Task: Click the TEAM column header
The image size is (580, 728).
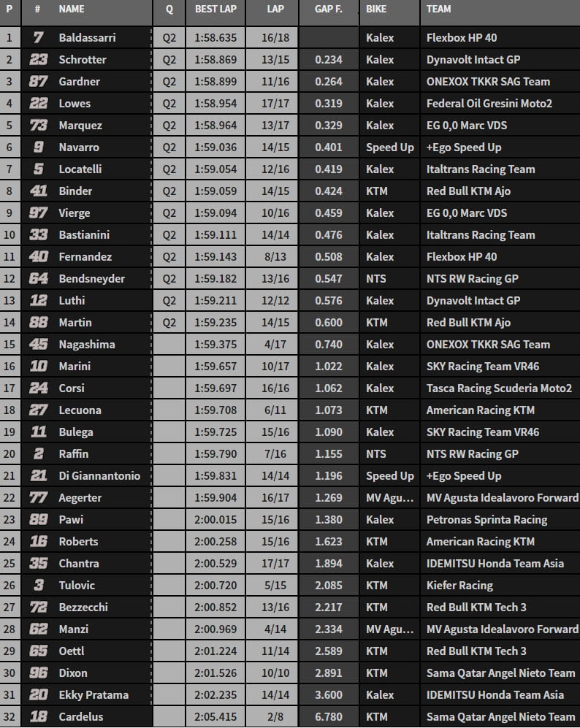Action: tap(438, 9)
